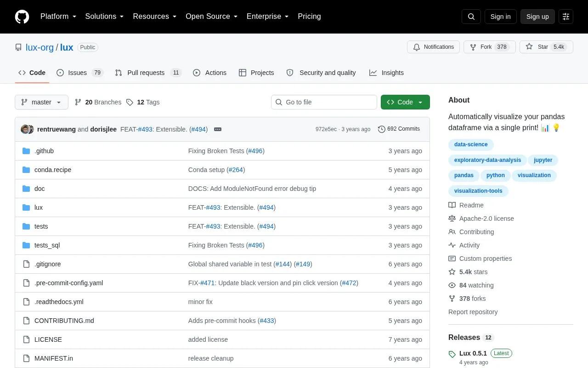Click the Readme book icon in About
Image resolution: width=588 pixels, height=368 pixels.
[x=452, y=205]
